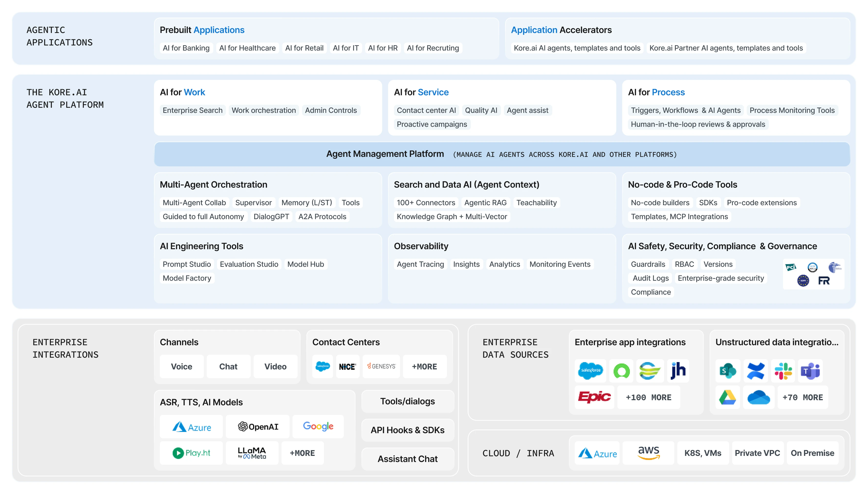Click the NICE logo tile

[347, 366]
